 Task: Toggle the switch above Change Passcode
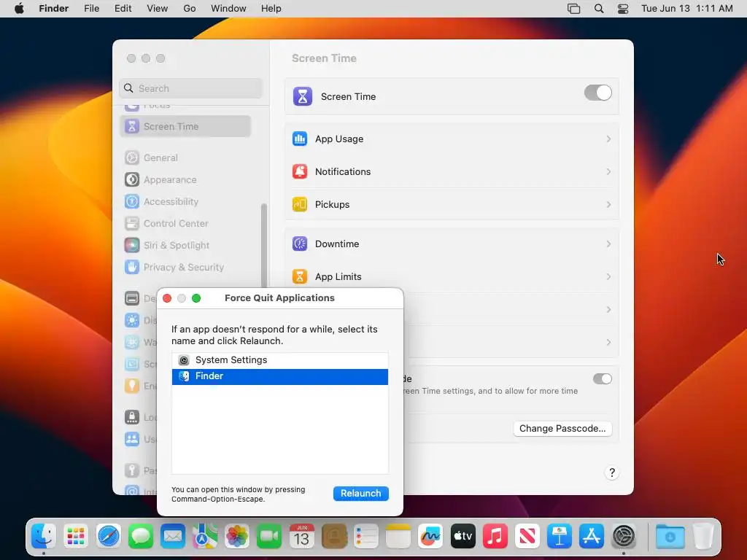click(603, 379)
